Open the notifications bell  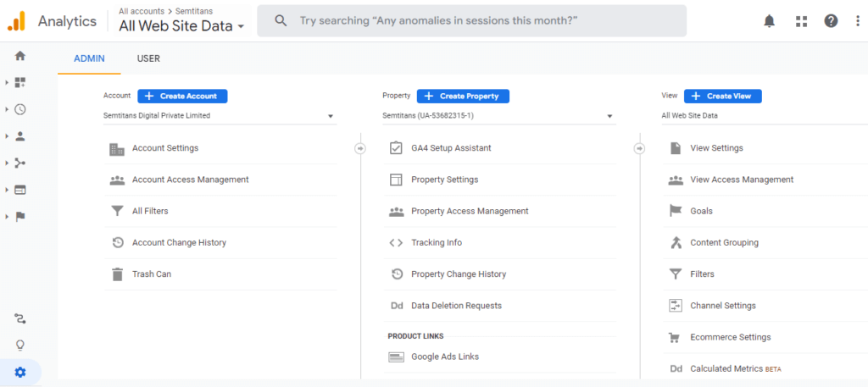coord(769,21)
